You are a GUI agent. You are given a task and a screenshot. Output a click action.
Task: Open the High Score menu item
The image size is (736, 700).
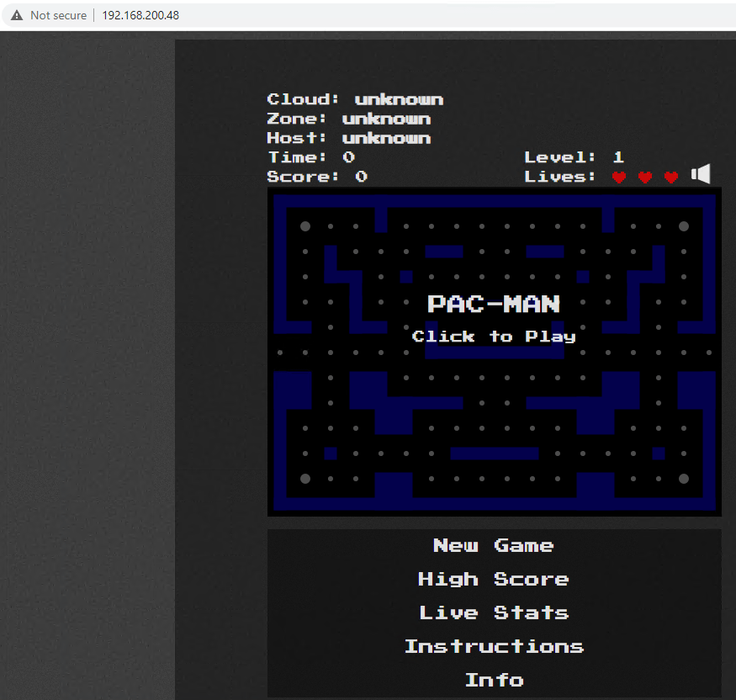pyautogui.click(x=493, y=579)
